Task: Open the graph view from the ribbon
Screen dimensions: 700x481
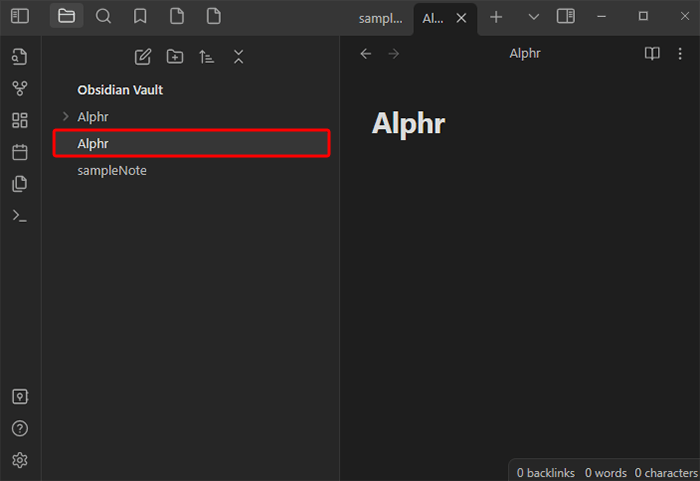Action: pos(20,88)
